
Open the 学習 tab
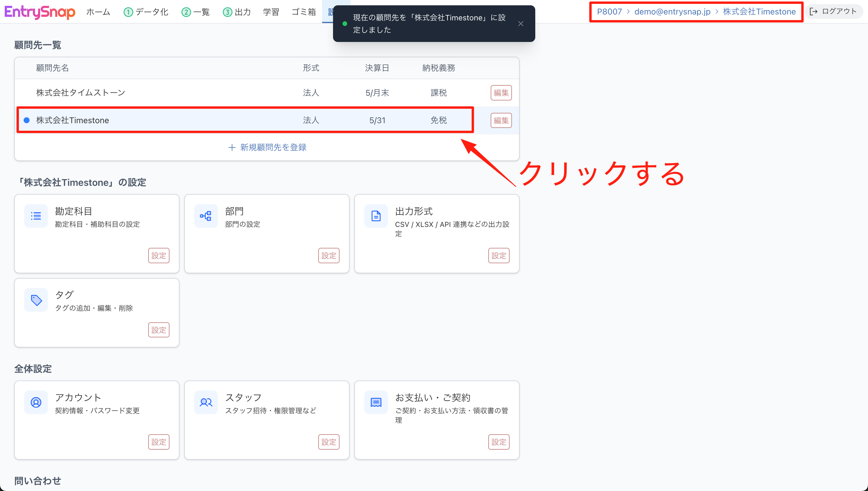[271, 12]
